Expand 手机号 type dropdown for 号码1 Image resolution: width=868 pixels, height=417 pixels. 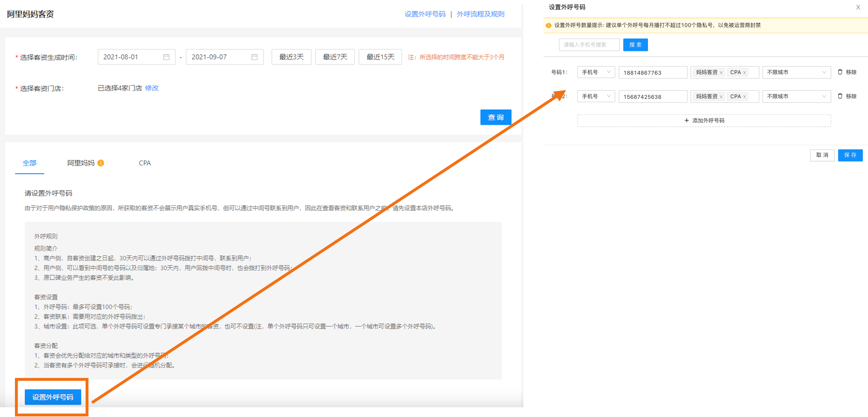click(x=596, y=72)
